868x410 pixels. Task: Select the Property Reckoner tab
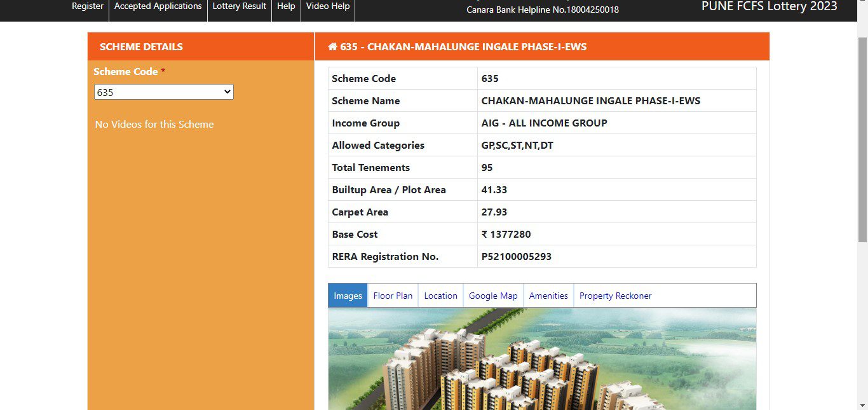(615, 295)
